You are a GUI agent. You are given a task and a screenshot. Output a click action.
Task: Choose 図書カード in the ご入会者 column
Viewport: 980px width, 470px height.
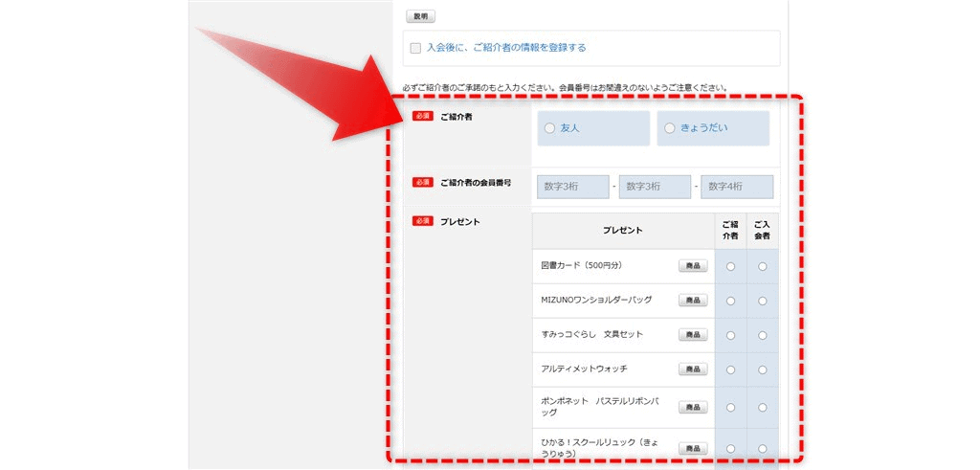(x=763, y=267)
